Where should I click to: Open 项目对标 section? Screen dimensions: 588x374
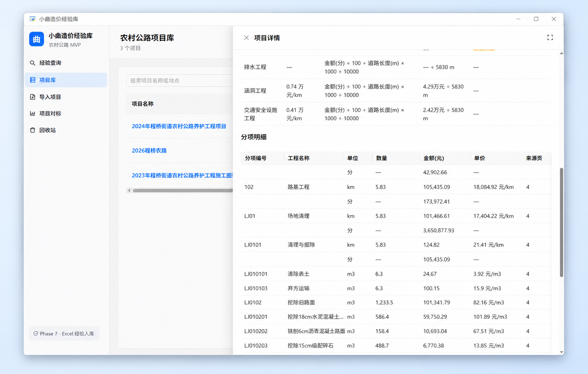(66, 113)
